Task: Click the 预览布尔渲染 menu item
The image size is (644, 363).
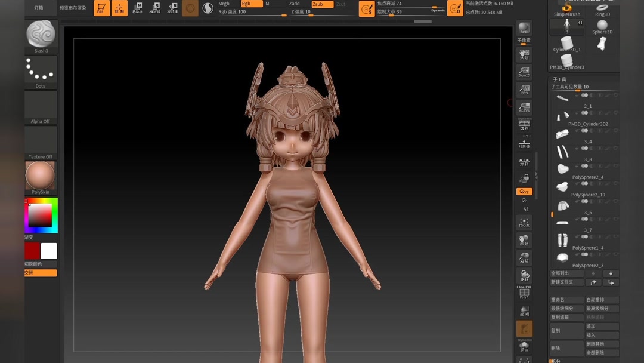Action: [73, 8]
